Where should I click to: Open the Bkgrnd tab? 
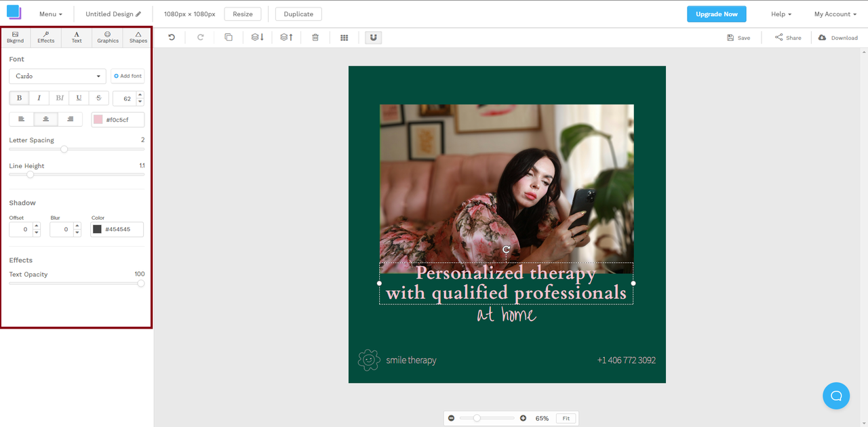click(x=16, y=37)
